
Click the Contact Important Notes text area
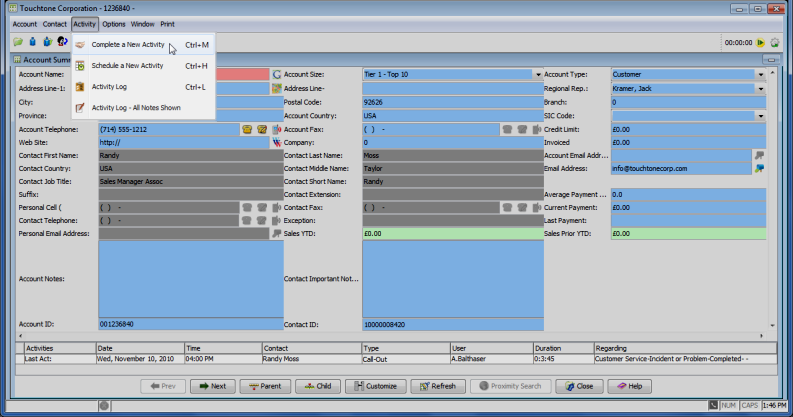(453, 279)
